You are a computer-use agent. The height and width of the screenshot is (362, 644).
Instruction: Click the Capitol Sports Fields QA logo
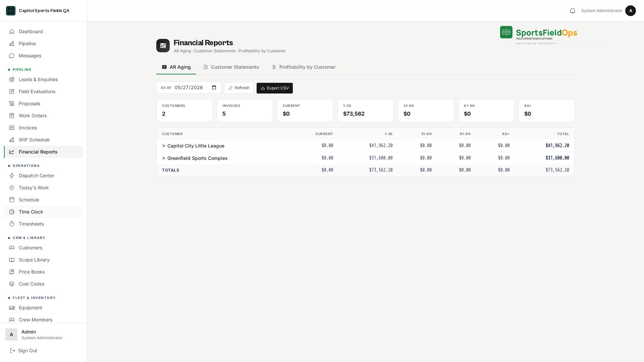11,11
